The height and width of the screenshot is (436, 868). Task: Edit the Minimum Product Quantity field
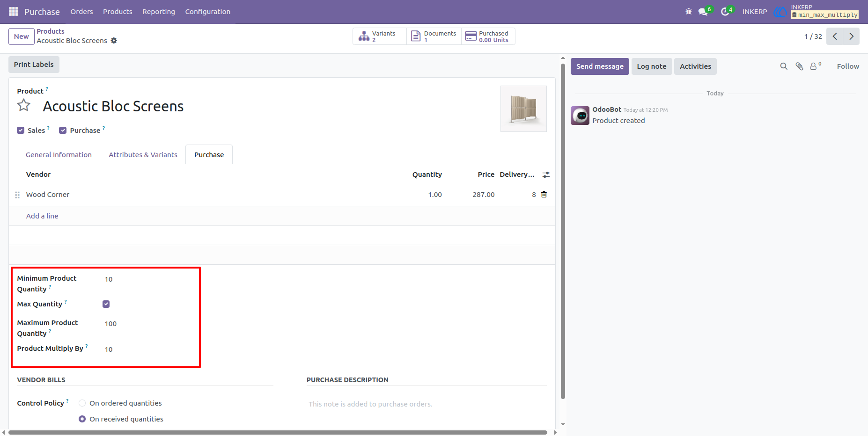pos(148,279)
